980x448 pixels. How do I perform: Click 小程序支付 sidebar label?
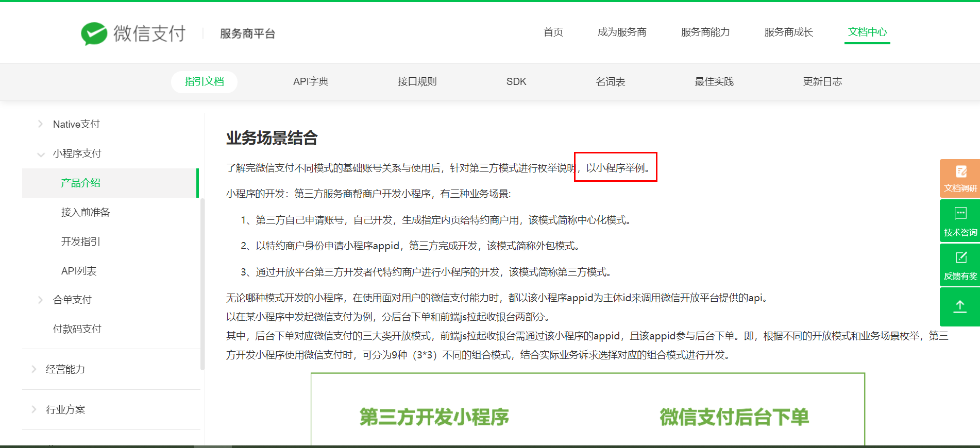[77, 153]
